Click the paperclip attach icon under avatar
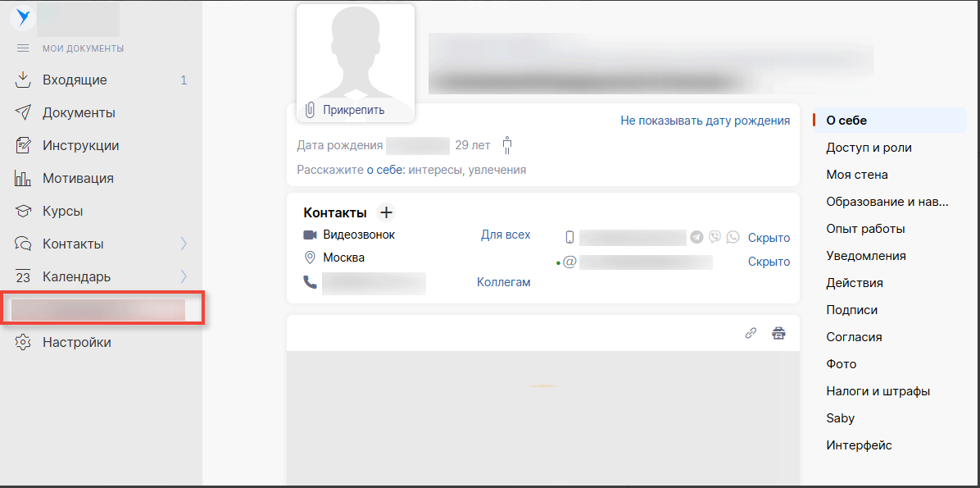Screen dimensions: 980x488 coord(311,110)
